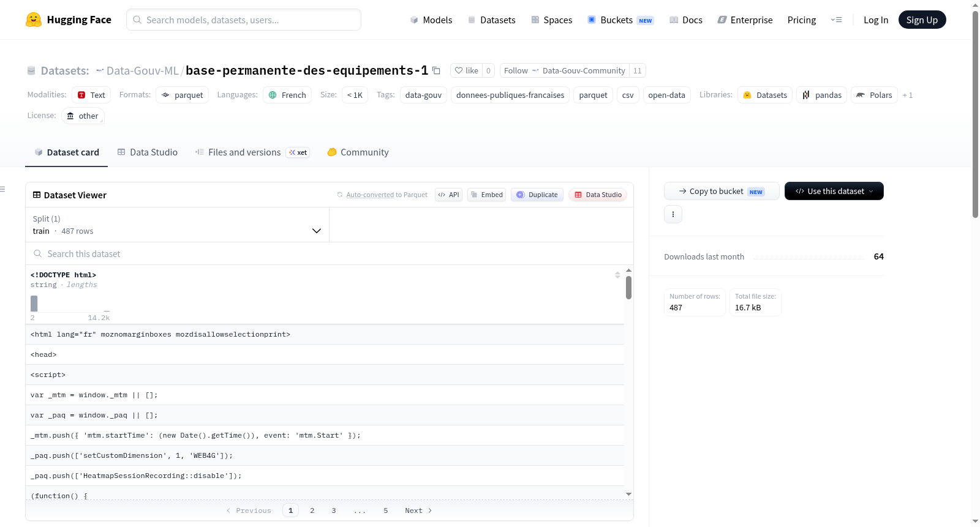Viewport: 980px width, 527px height.
Task: Focus the Search this dataset field
Action: pos(330,253)
